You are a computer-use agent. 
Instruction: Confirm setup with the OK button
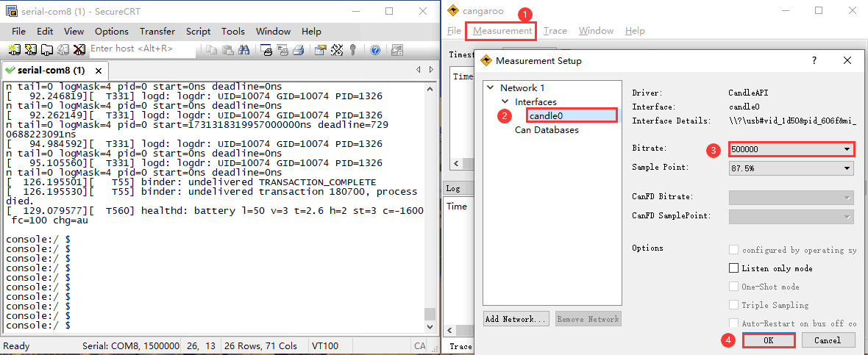click(769, 340)
